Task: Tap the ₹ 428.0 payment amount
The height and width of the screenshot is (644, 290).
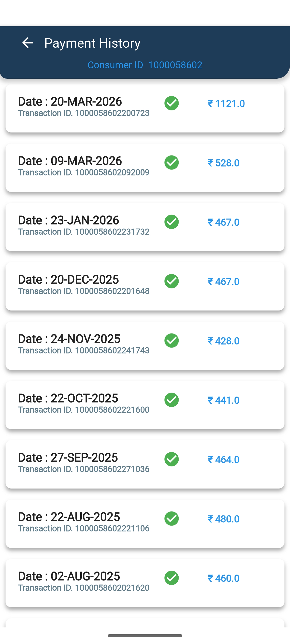Action: [x=223, y=341]
